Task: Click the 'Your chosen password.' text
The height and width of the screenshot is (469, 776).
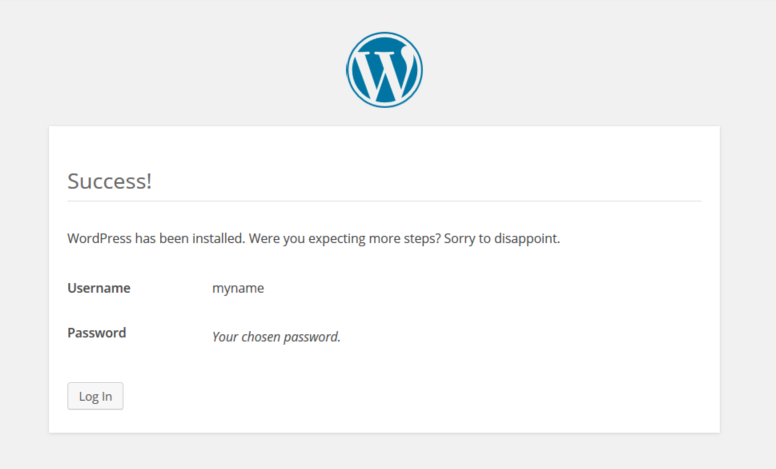Action: (276, 337)
